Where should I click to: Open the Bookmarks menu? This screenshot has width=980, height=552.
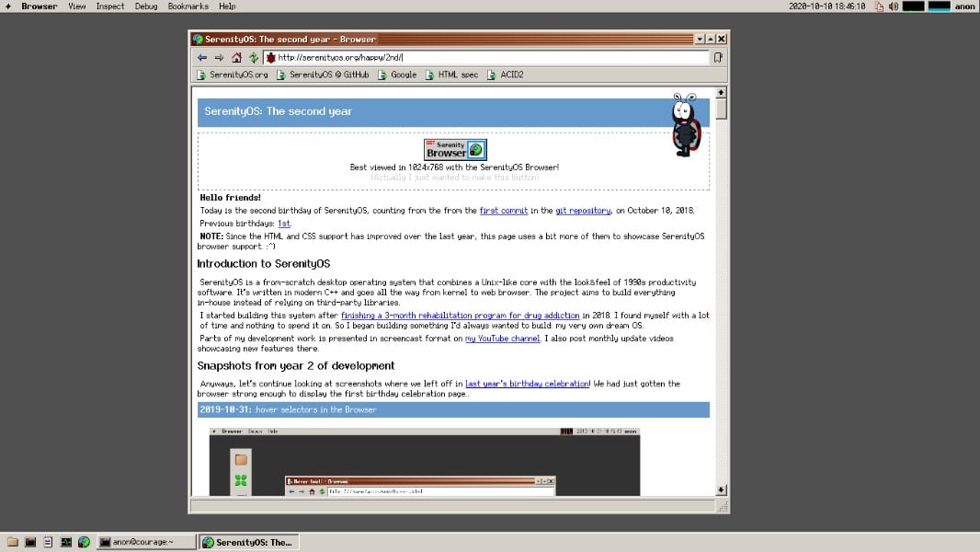pyautogui.click(x=188, y=6)
